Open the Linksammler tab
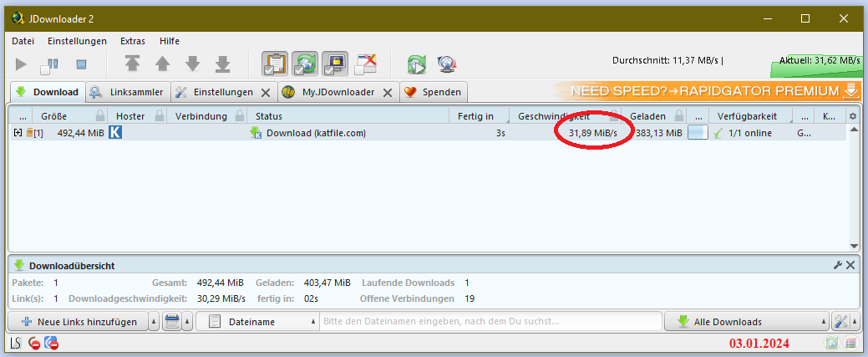Image resolution: width=868 pixels, height=357 pixels. (128, 92)
